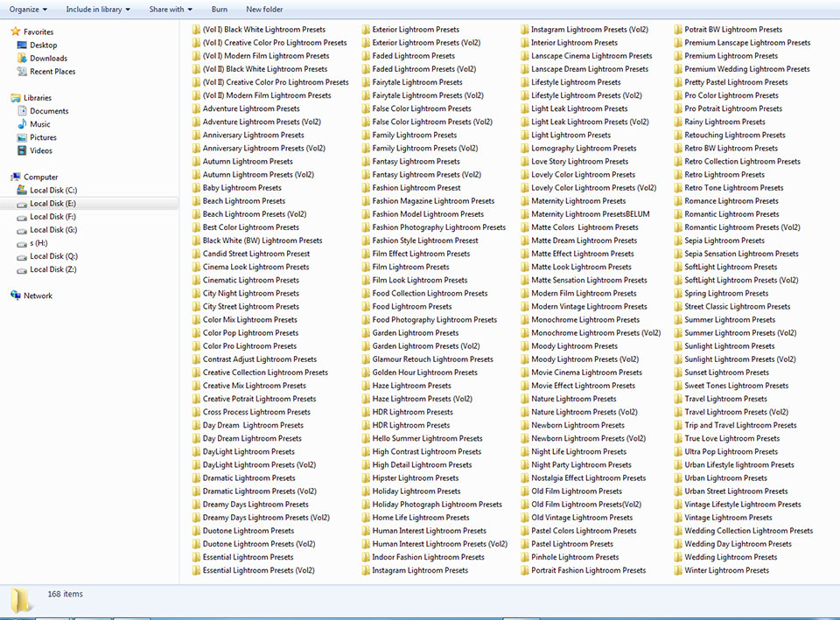Open the Organize dropdown menu

[28, 9]
